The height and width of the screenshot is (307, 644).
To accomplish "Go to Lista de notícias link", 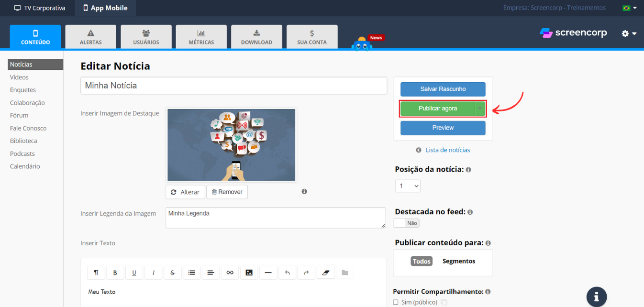I will click(447, 150).
